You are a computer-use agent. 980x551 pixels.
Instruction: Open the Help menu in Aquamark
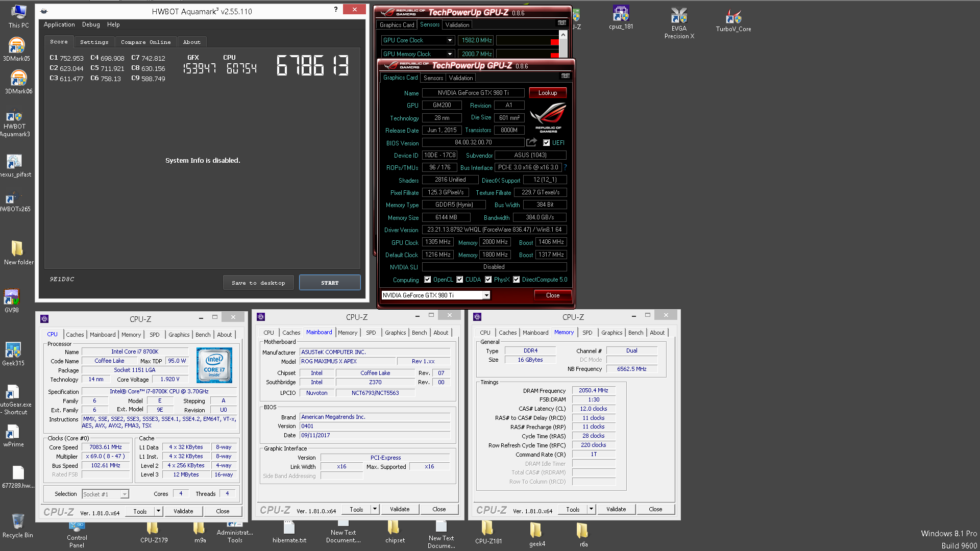click(113, 24)
